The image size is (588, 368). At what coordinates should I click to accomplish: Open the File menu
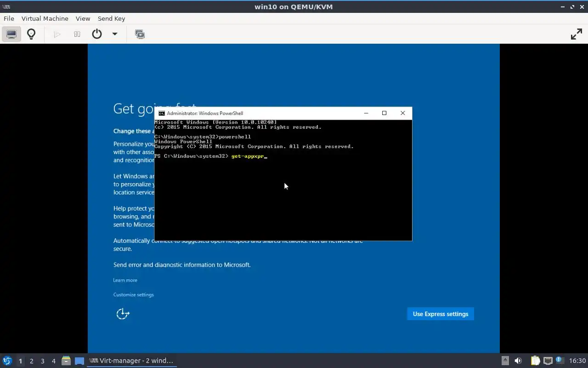9,18
